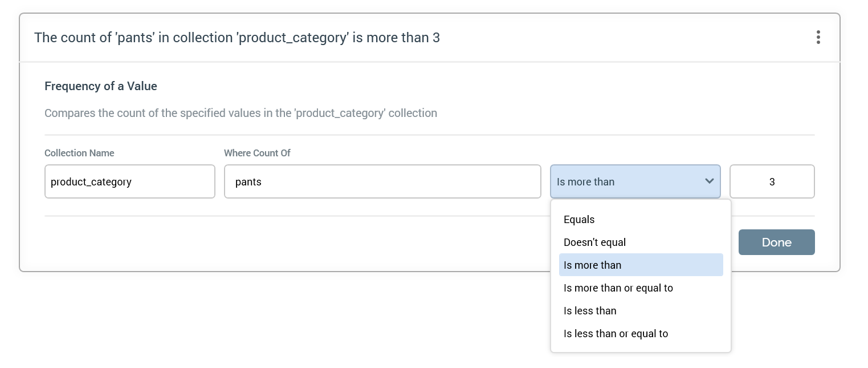This screenshot has height=368, width=868.
Task: Click the Where Count Of field containing pants
Action: [382, 181]
